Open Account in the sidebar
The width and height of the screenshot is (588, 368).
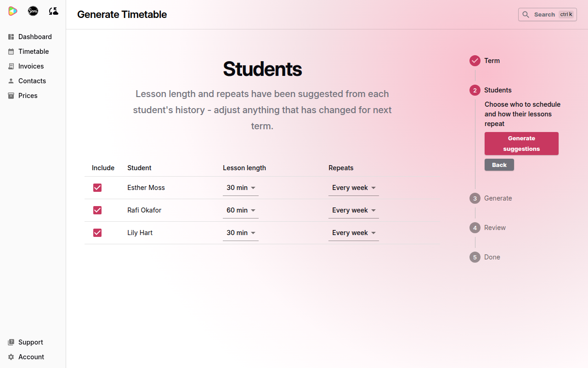coord(33,357)
